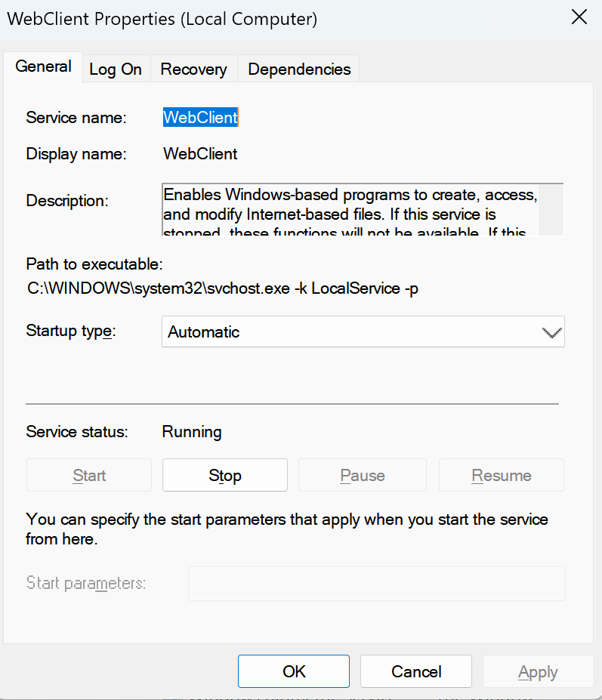
Task: Click the Resume service button
Action: point(502,475)
